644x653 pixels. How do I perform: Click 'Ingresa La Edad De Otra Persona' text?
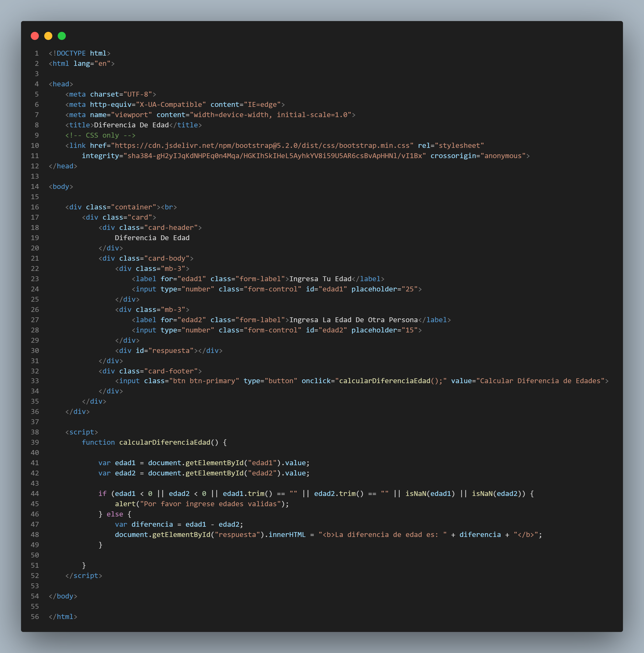tap(354, 320)
